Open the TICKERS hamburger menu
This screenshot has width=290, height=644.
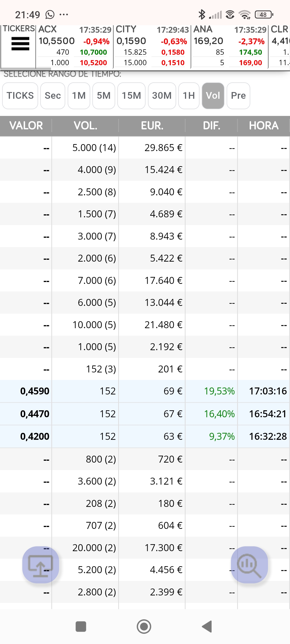coord(20,43)
